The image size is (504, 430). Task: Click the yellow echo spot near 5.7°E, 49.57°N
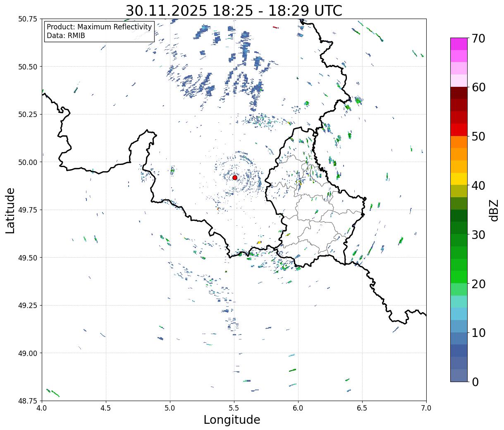259,242
